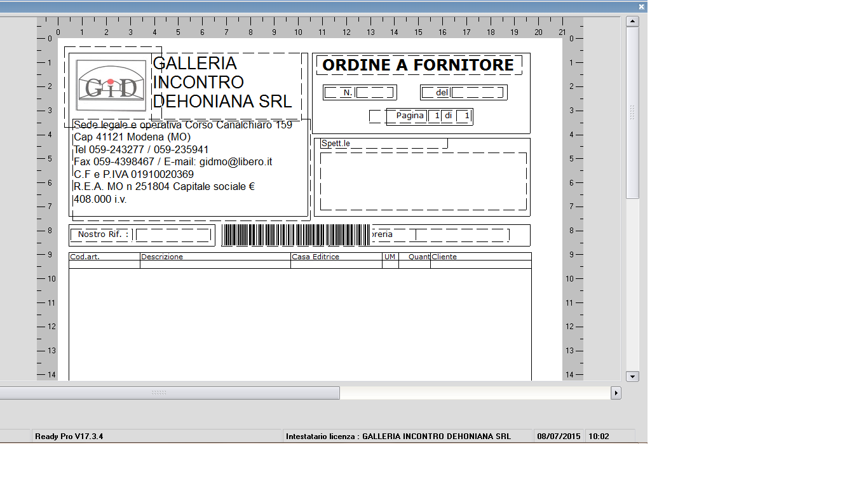The image size is (868, 488).
Task: Select the 'UM' column header
Action: pos(390,257)
